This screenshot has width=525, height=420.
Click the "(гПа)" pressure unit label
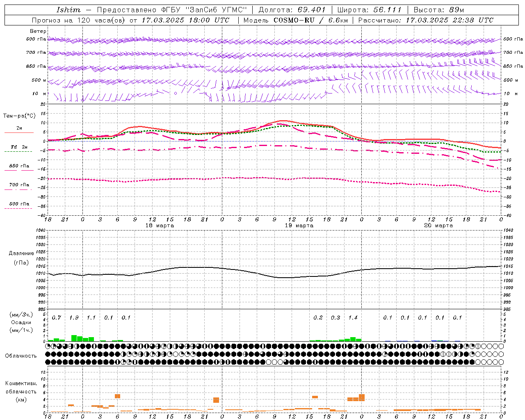21,262
